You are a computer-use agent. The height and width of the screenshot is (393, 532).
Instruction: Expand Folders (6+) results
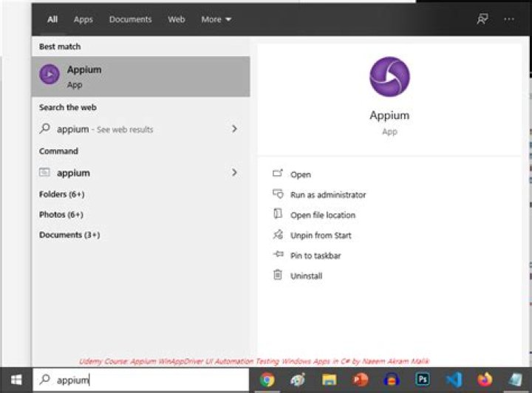coord(62,194)
